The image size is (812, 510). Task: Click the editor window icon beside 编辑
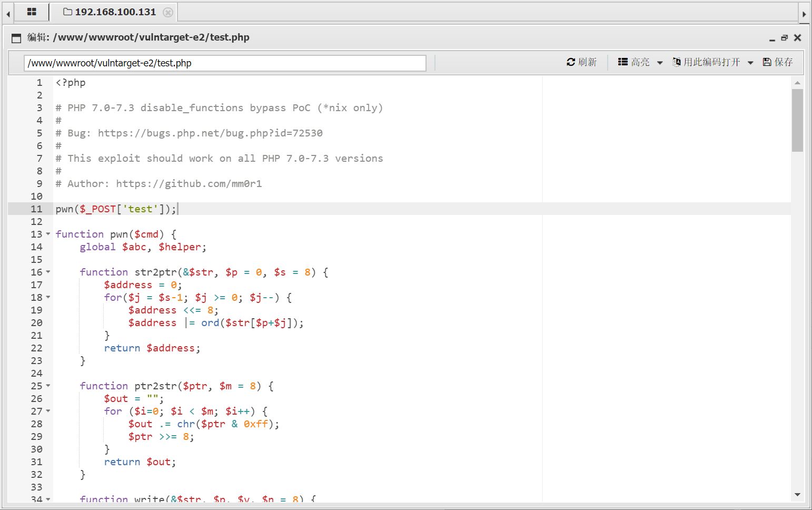click(16, 38)
